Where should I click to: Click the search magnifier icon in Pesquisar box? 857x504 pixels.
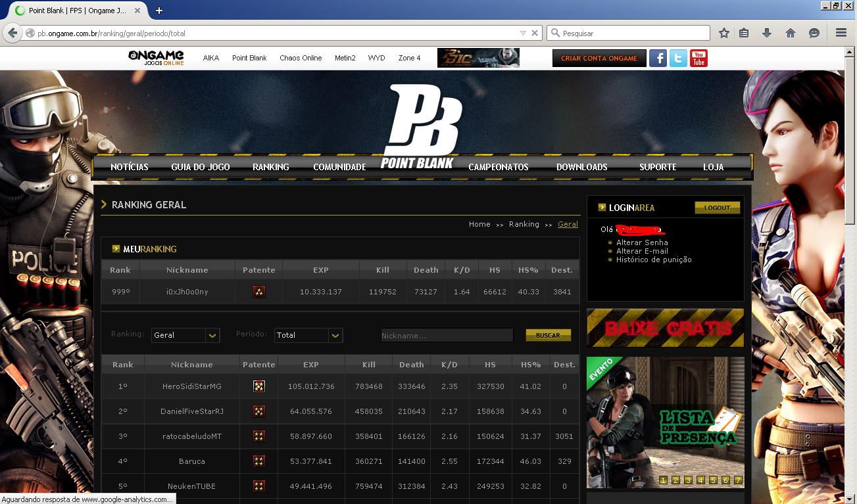tap(555, 33)
